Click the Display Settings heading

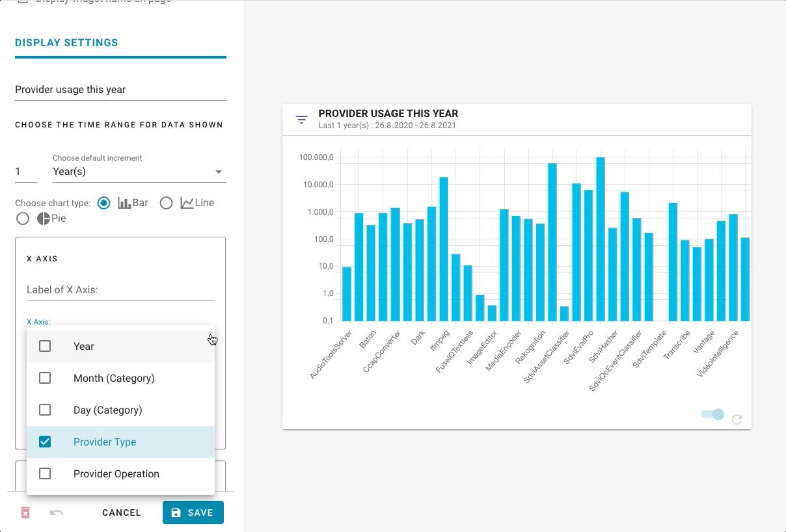click(x=66, y=43)
